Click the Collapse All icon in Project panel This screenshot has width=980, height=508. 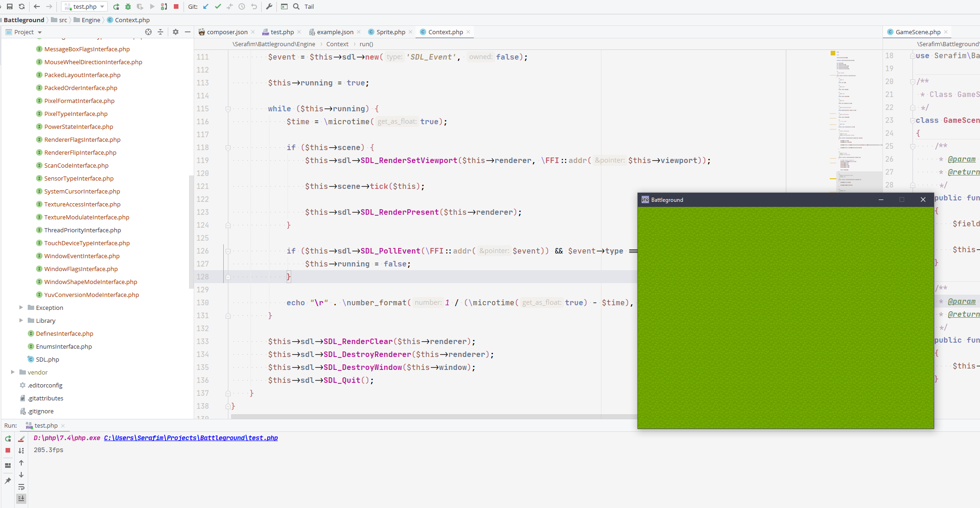[x=160, y=32]
